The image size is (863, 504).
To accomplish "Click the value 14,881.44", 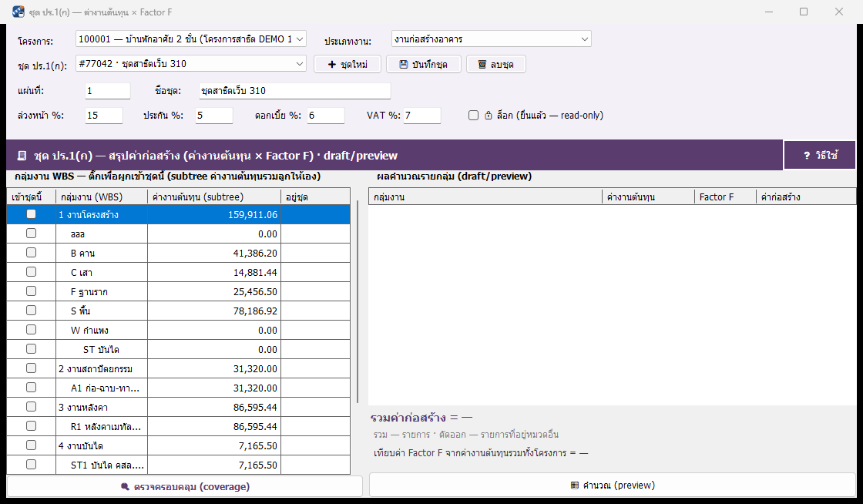I will 255,272.
